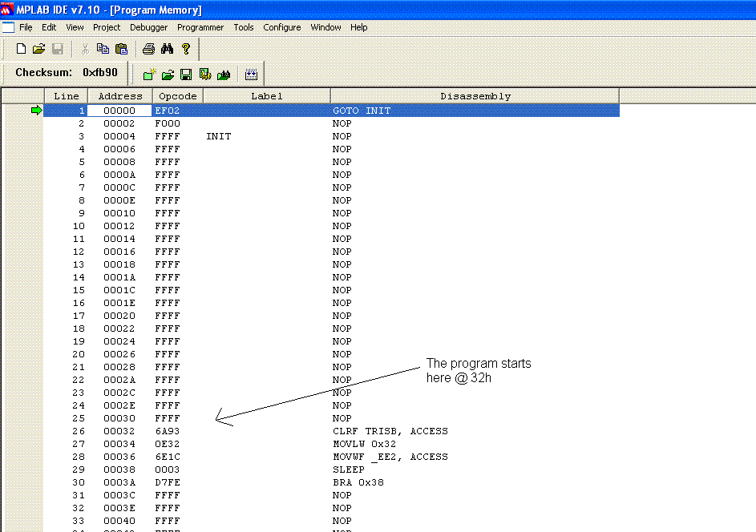
Task: Click the Open File folder icon
Action: pyautogui.click(x=39, y=49)
